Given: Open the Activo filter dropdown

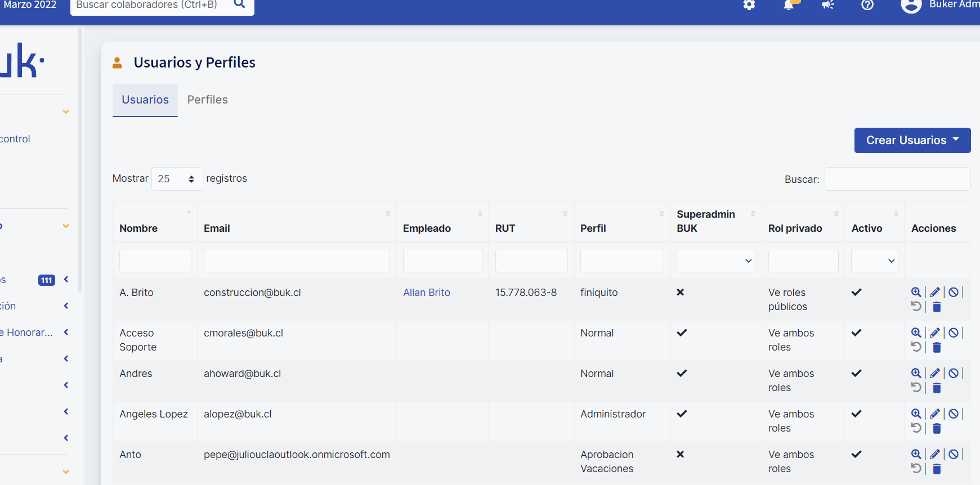Looking at the screenshot, I should 874,261.
